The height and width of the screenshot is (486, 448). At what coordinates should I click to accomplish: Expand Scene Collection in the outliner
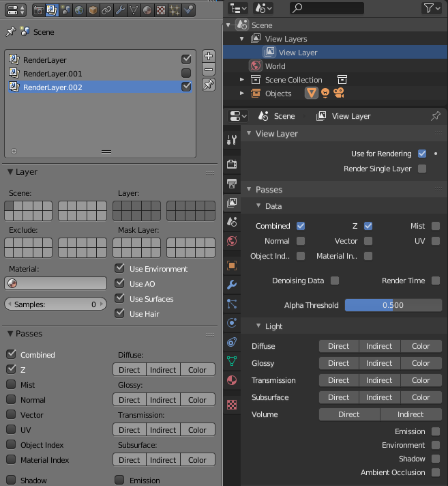click(x=242, y=80)
